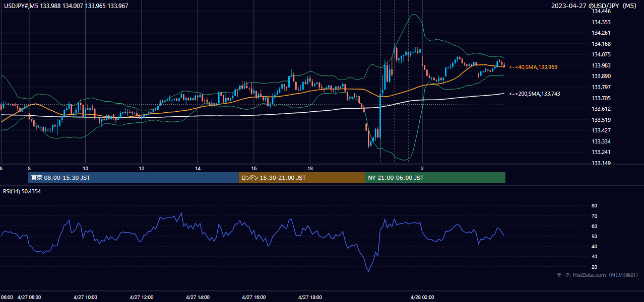644x302 pixels.
Task: Click price axis label 134.353
Action: (x=602, y=22)
